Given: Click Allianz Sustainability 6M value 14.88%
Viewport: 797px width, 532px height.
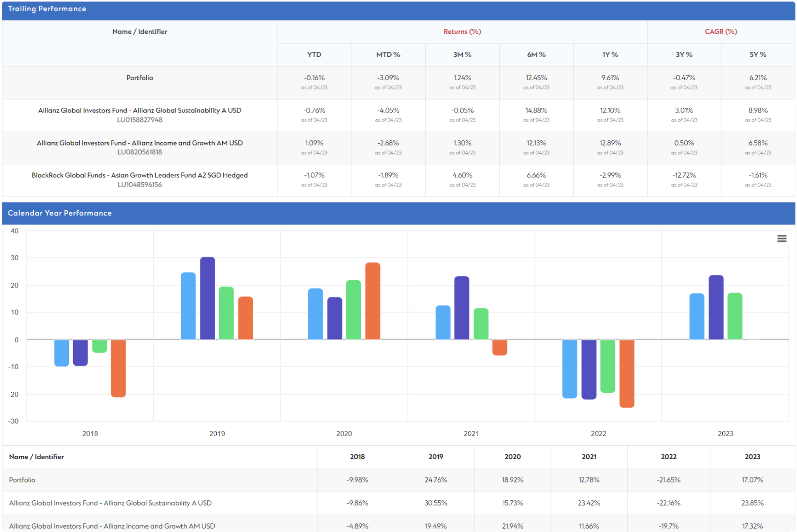Looking at the screenshot, I should pyautogui.click(x=536, y=110).
